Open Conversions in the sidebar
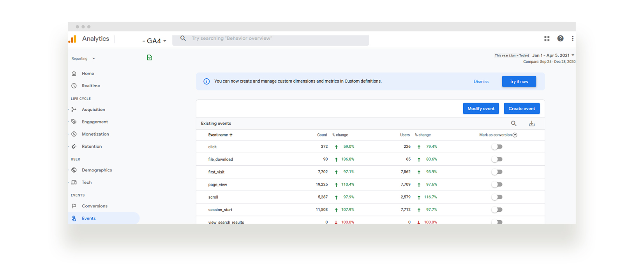This screenshot has width=644, height=276. coord(95,206)
